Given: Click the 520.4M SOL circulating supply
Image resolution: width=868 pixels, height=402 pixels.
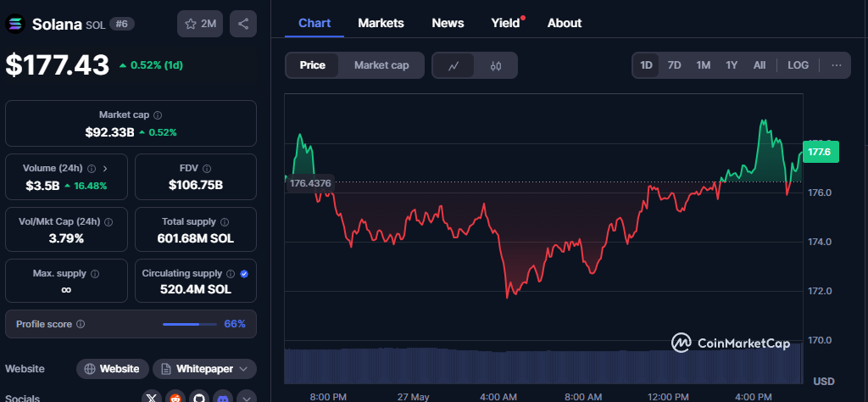Looking at the screenshot, I should [196, 289].
